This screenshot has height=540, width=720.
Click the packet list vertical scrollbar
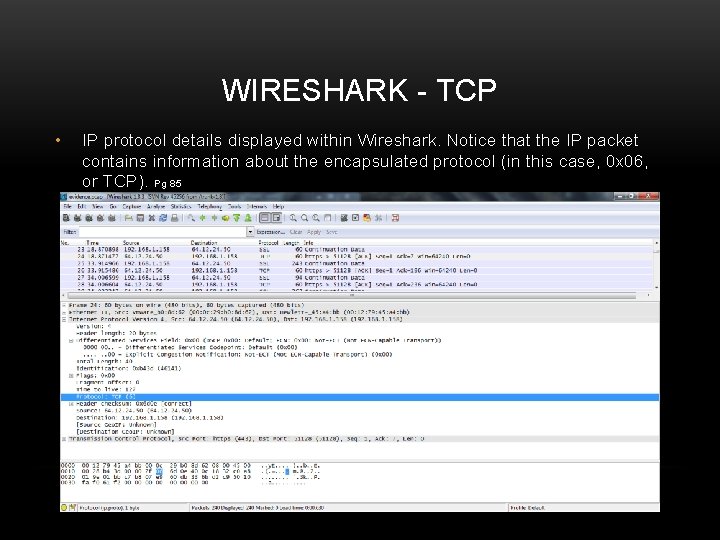click(656, 264)
